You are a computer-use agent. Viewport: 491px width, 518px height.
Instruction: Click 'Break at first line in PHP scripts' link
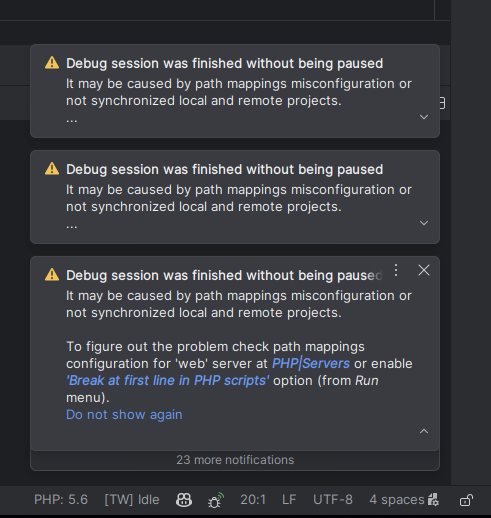tap(168, 380)
